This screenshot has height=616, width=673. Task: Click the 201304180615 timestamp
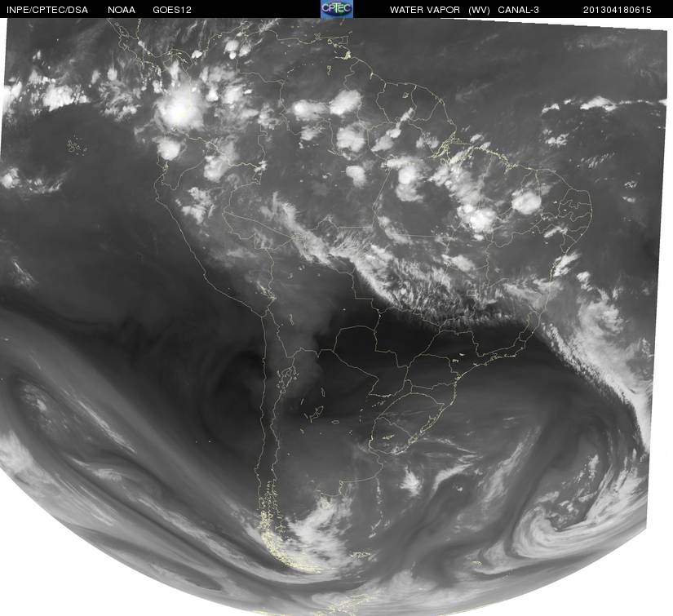[618, 10]
